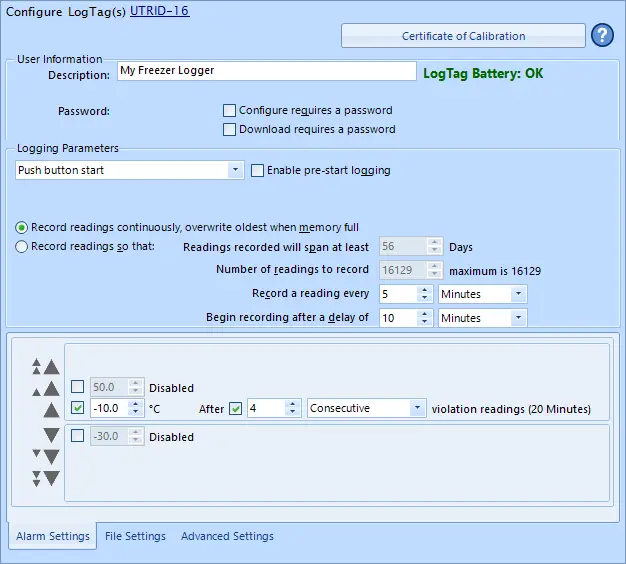Tick 'Download requires a password' checkbox
The width and height of the screenshot is (626, 564).
click(230, 129)
